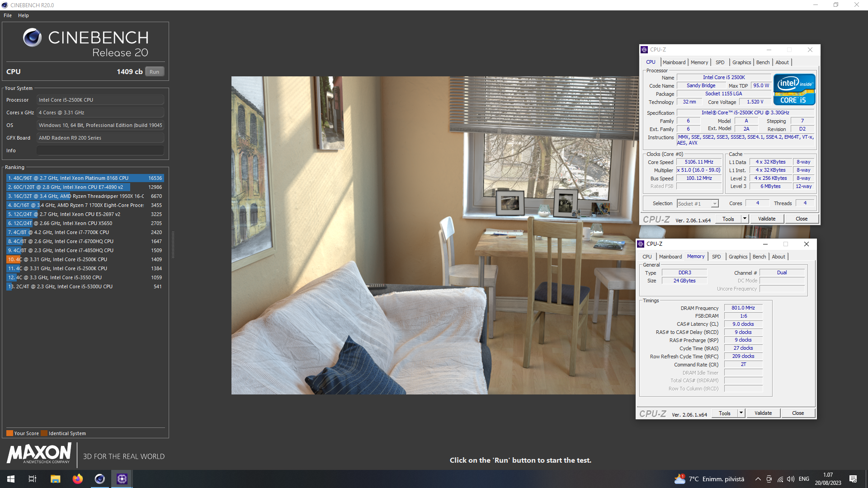Close the upper CPU-Z window with X

point(810,50)
